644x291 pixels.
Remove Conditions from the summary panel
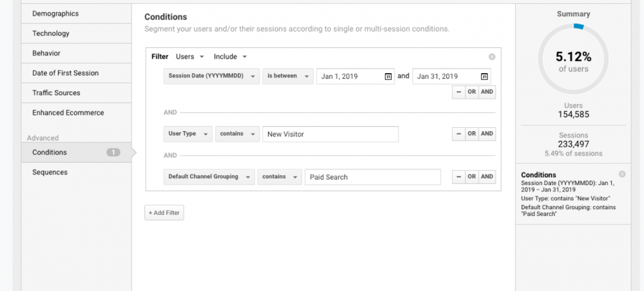pyautogui.click(x=622, y=174)
